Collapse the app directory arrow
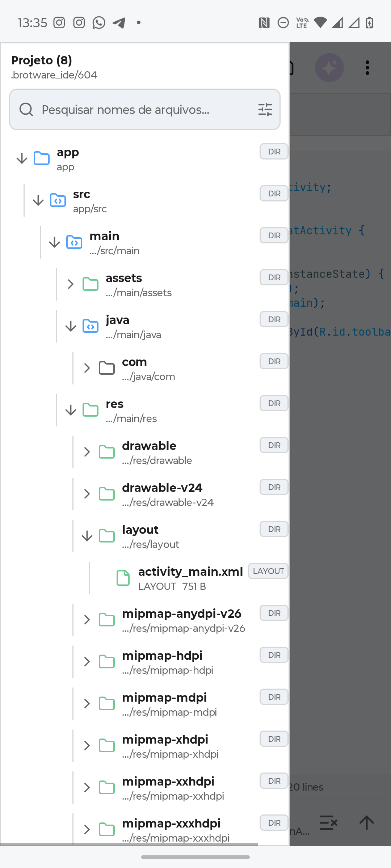 coord(22,158)
